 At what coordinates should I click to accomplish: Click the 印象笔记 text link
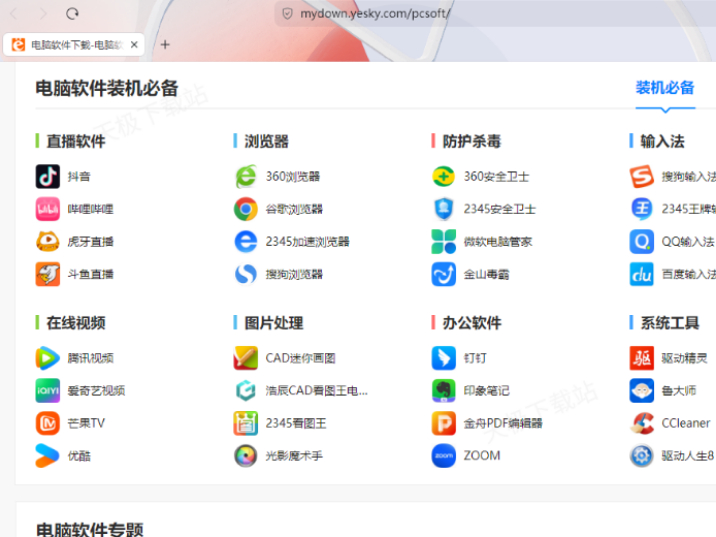[x=486, y=391]
